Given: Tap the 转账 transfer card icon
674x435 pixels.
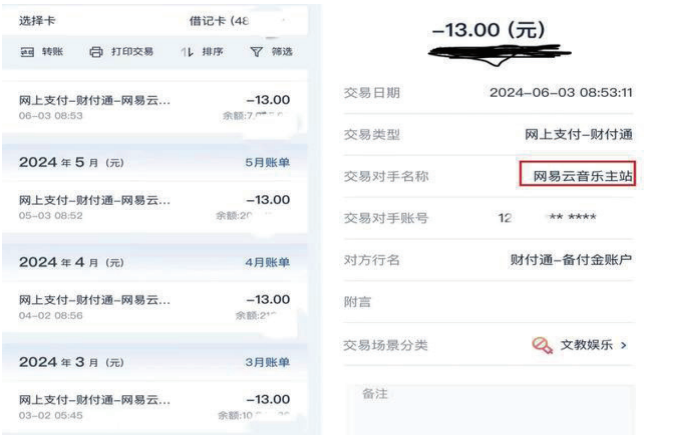Looking at the screenshot, I should pyautogui.click(x=27, y=52).
